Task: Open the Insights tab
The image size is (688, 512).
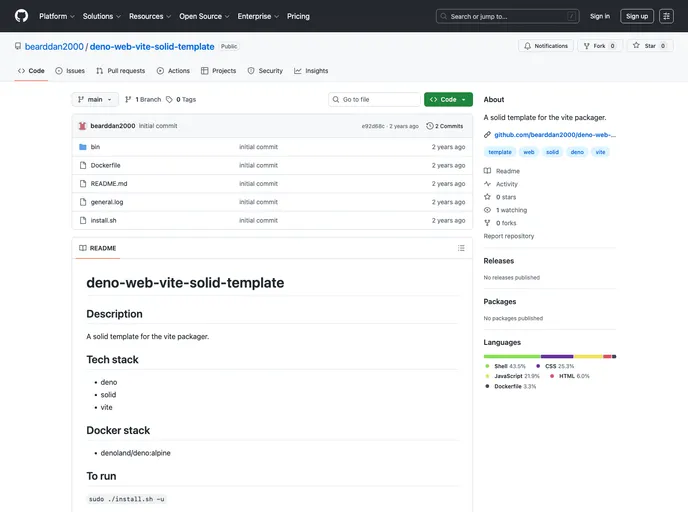Action: (x=311, y=71)
